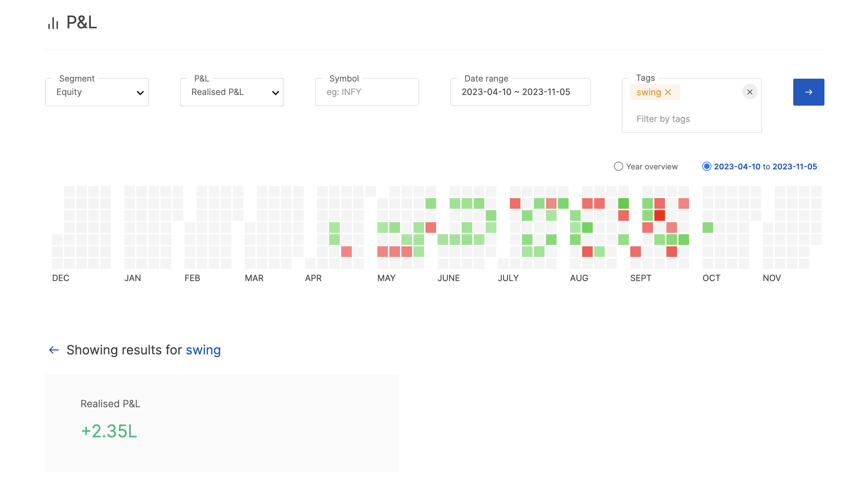This screenshot has width=868, height=482.
Task: Click the +2.35L realised P&L value
Action: 109,431
